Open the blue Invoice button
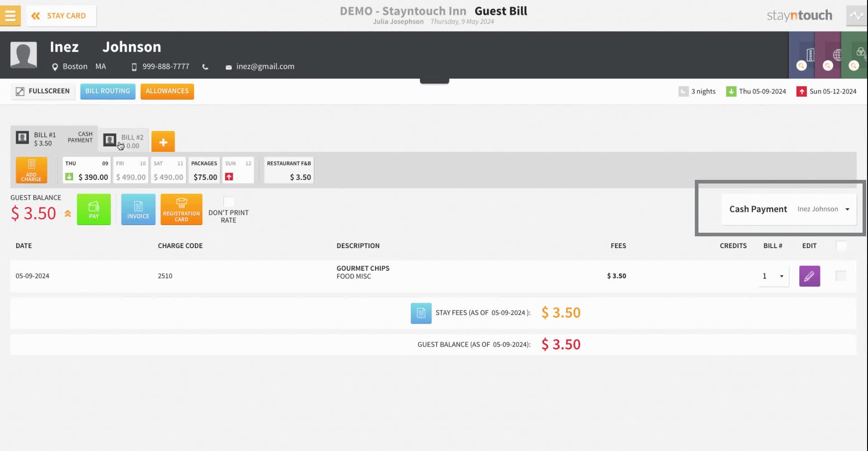 138,209
